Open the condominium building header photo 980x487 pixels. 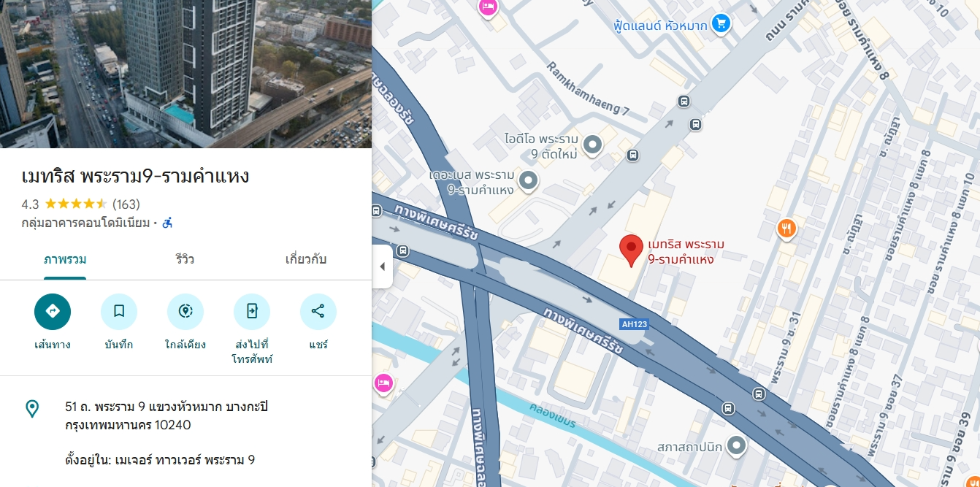(x=185, y=74)
